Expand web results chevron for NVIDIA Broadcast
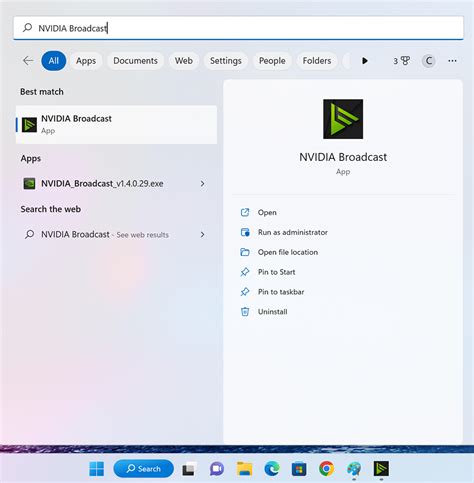 tap(202, 234)
